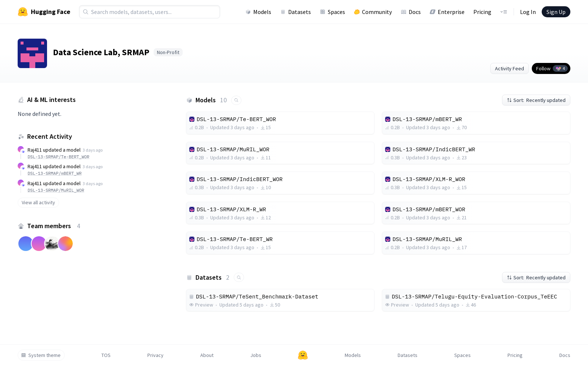Open Jobs link in footer

point(256,355)
